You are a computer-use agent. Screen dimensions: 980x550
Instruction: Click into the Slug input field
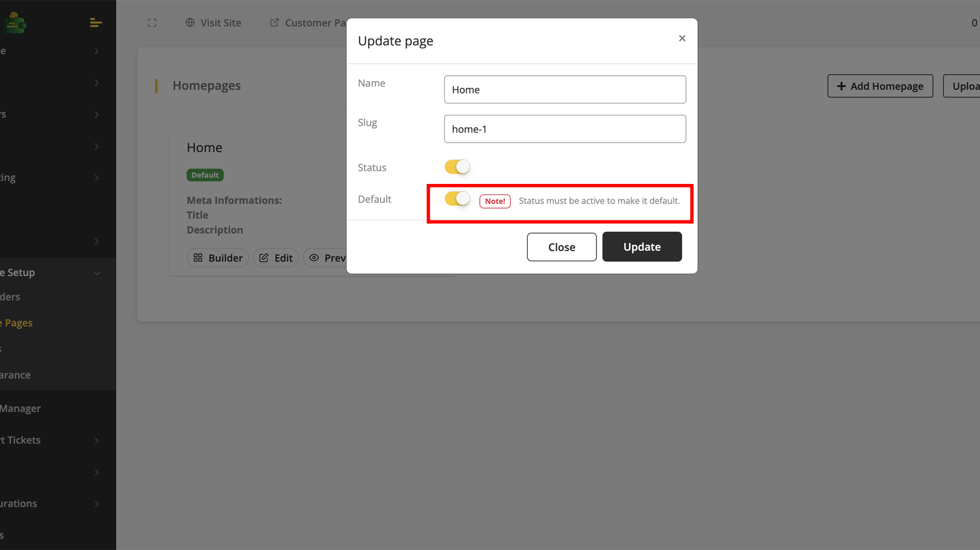tap(565, 129)
